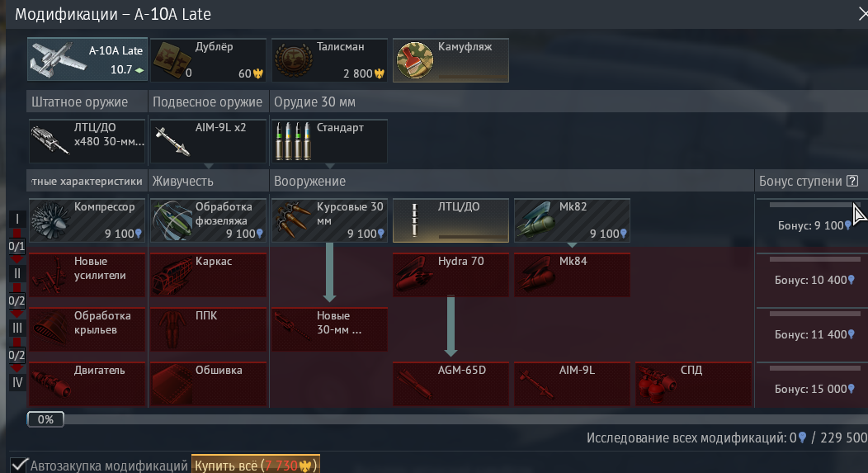Click the Купить всё button
868x473 pixels.
tap(256, 466)
